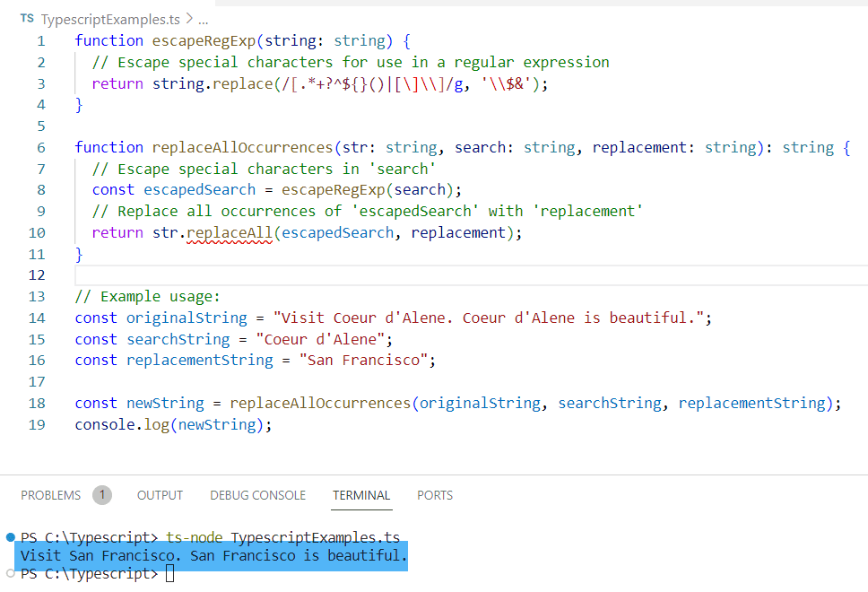Click the '// Example usage:' comment

pyautogui.click(x=147, y=297)
